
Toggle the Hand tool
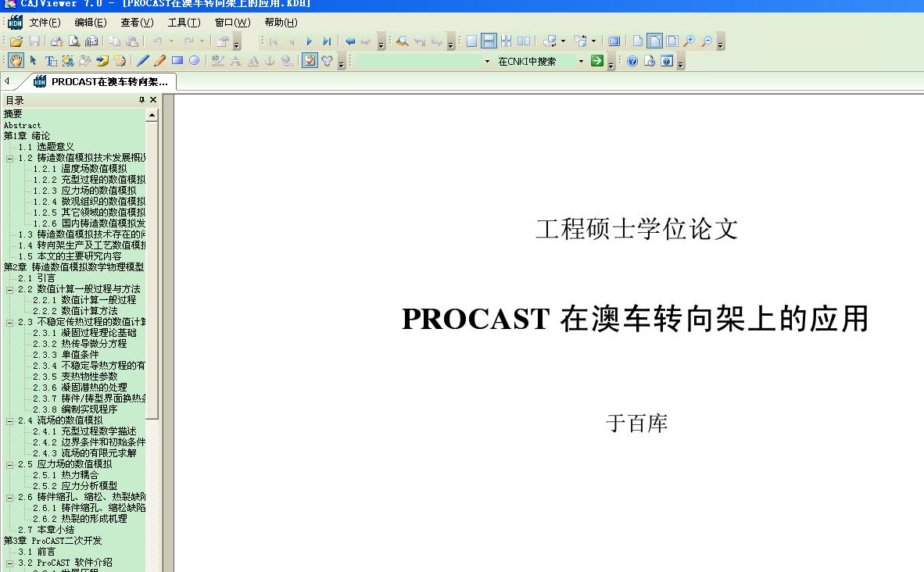point(16,61)
